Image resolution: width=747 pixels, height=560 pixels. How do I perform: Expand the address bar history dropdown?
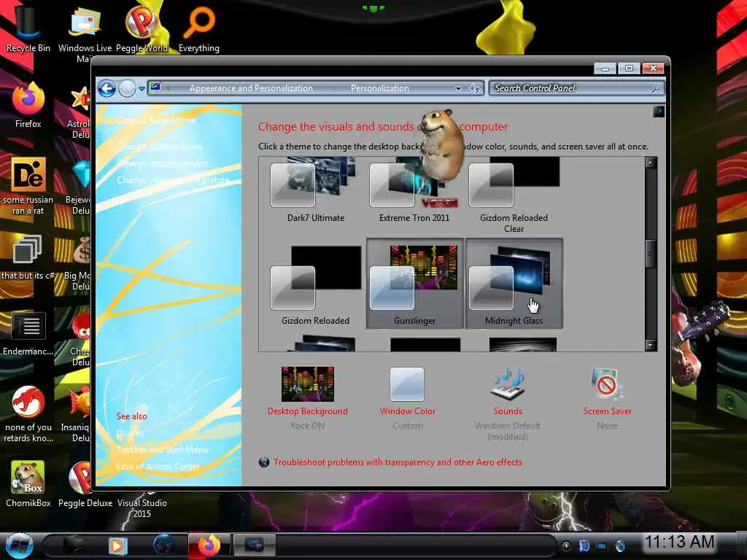(458, 88)
